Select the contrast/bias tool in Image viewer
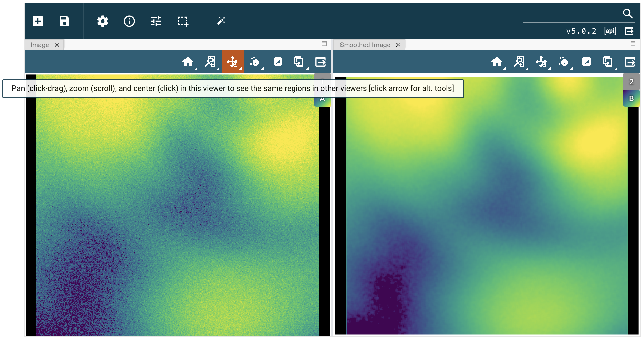Screen dimensions: 644x339 click(x=277, y=62)
